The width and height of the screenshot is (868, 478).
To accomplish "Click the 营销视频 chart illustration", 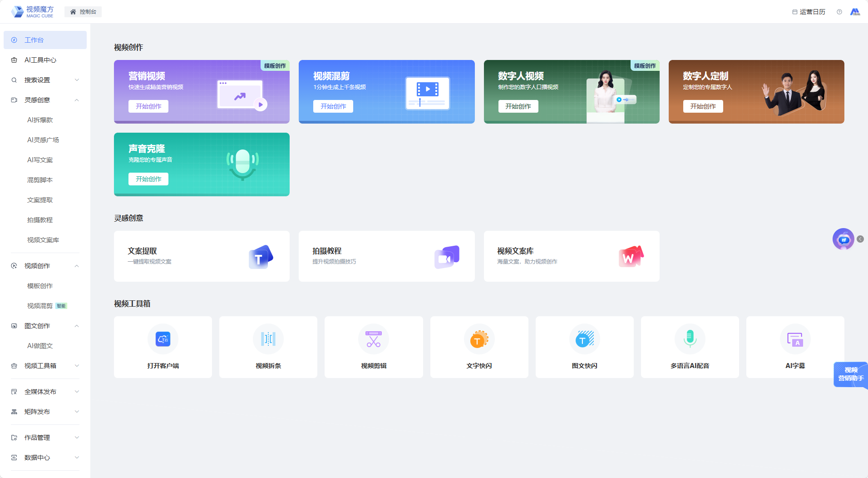I will tap(242, 95).
